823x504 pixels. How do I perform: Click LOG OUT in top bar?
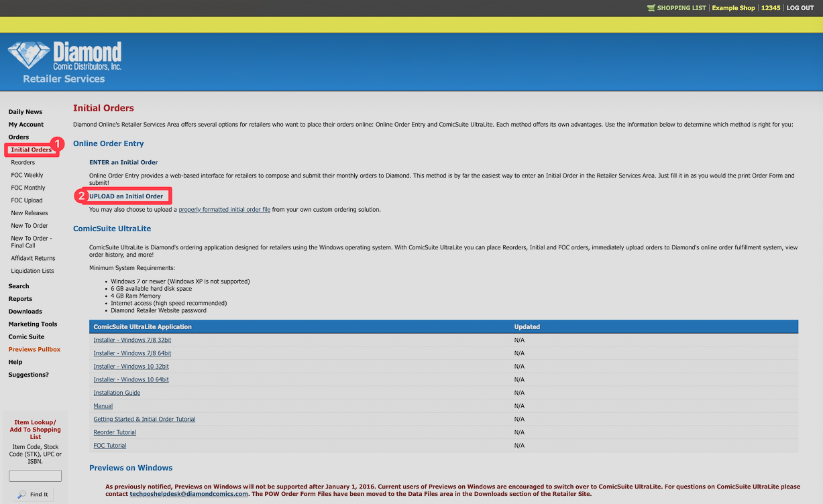tap(800, 8)
